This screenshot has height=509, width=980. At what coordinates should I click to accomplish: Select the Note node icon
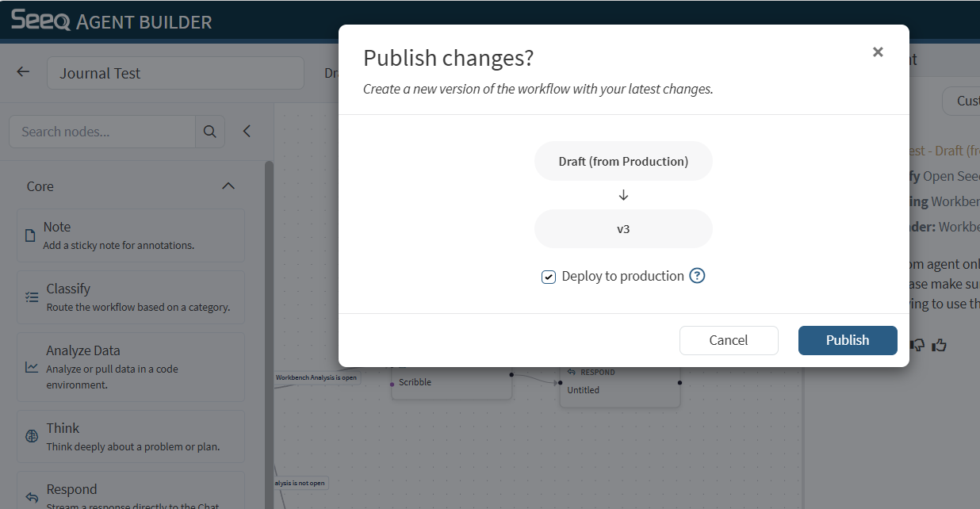30,235
